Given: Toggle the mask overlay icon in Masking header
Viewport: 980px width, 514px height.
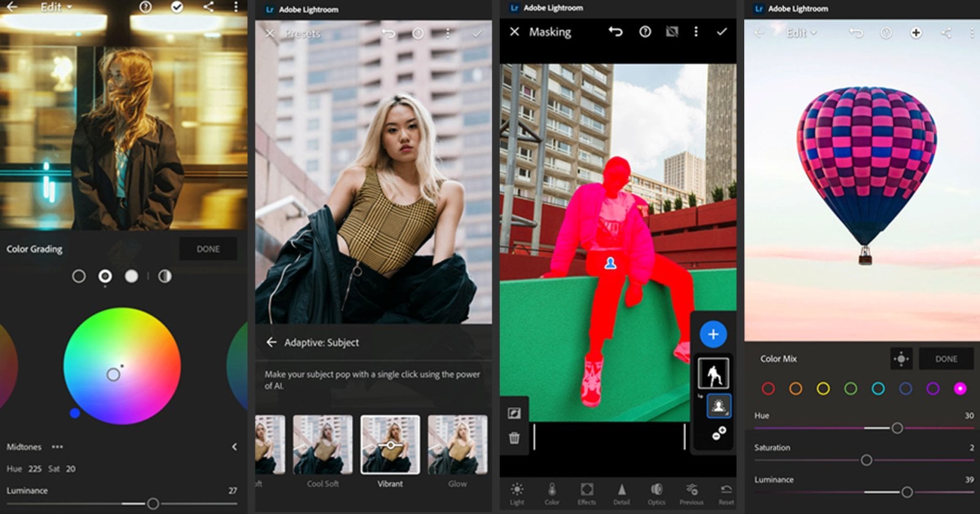Looking at the screenshot, I should tap(672, 32).
